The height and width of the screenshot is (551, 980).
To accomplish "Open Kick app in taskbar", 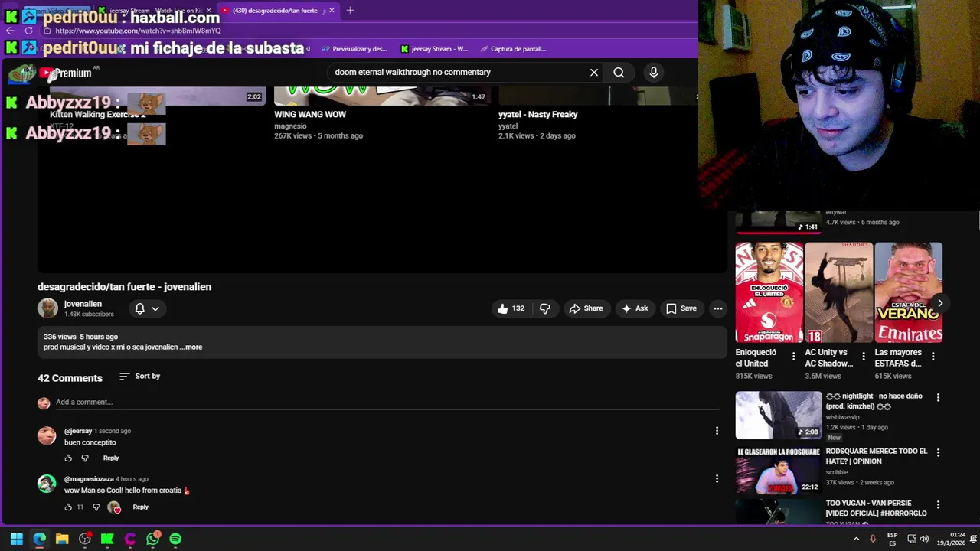I will click(x=107, y=539).
